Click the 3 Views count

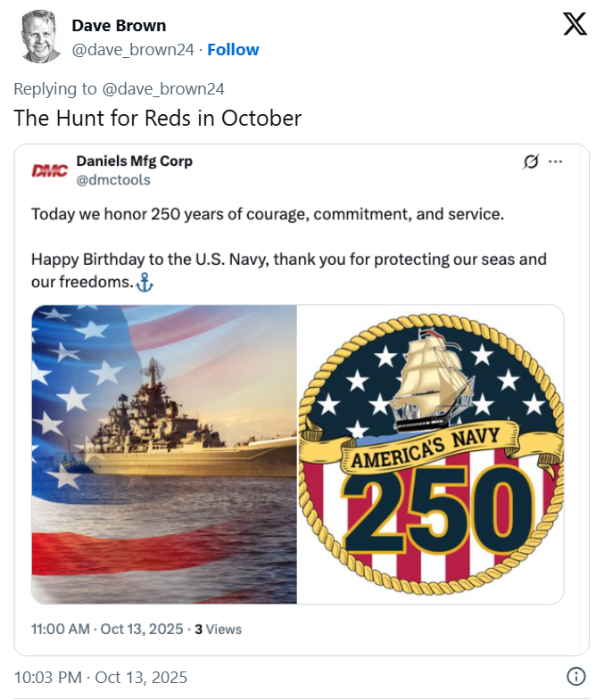[x=218, y=629]
